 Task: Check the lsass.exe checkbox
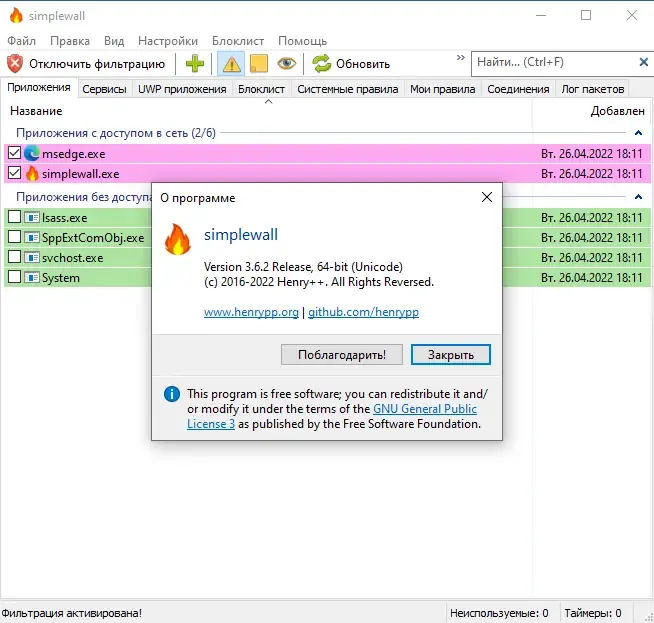point(15,217)
